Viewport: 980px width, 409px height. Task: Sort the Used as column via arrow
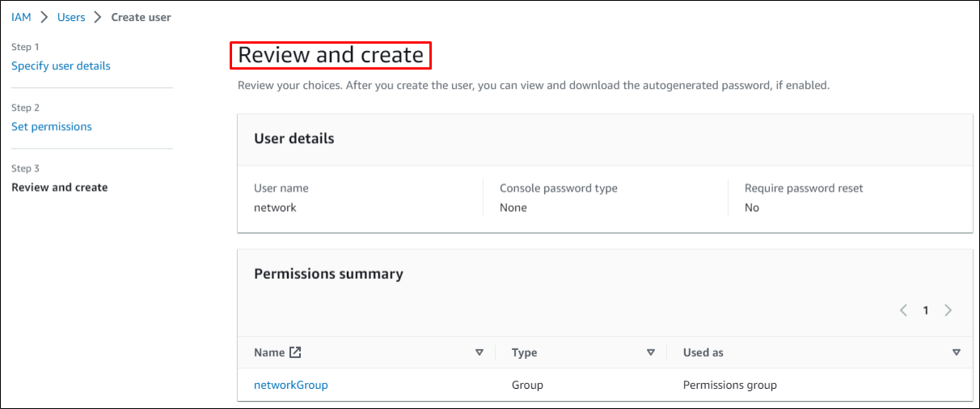tap(957, 352)
